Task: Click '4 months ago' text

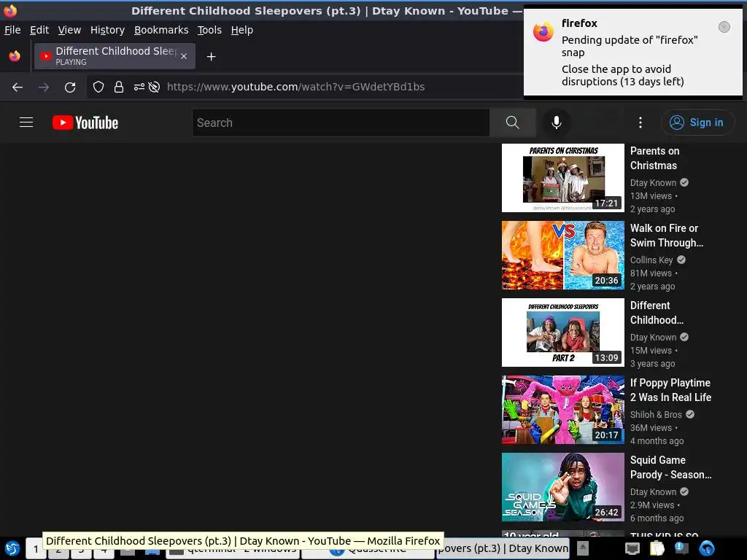Action: coord(657,441)
